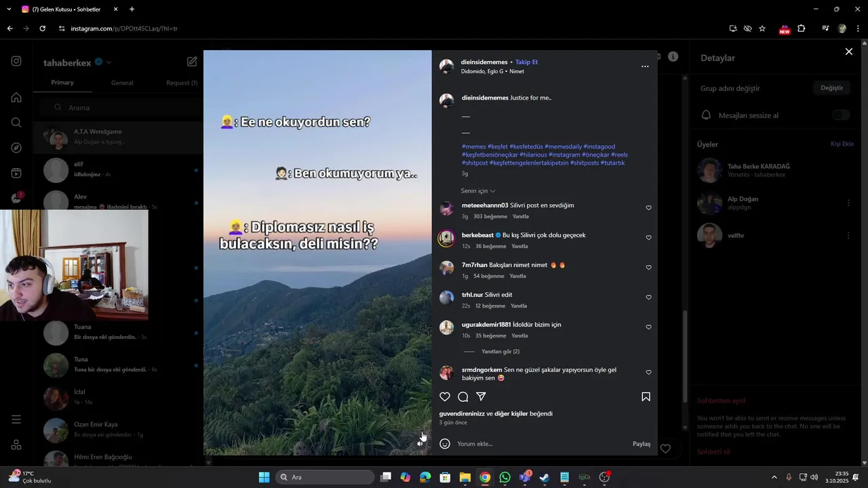This screenshot has width=868, height=488.
Task: Open options for member velfhr
Action: click(848, 235)
